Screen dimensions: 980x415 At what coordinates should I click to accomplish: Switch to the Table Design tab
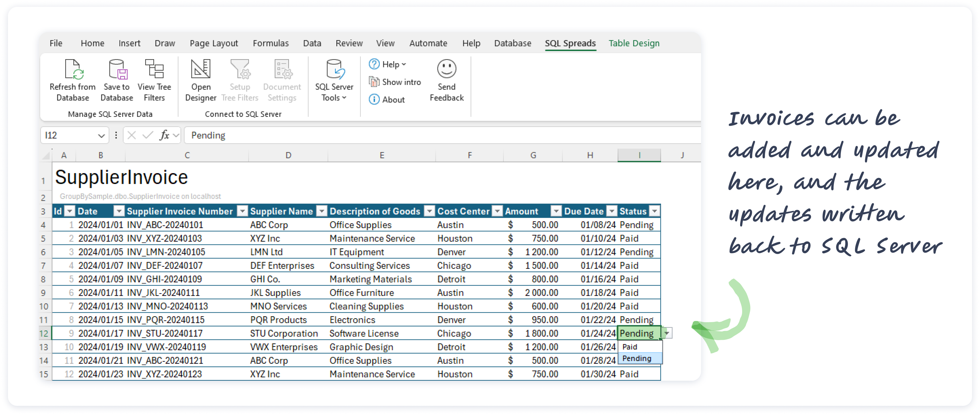(633, 43)
